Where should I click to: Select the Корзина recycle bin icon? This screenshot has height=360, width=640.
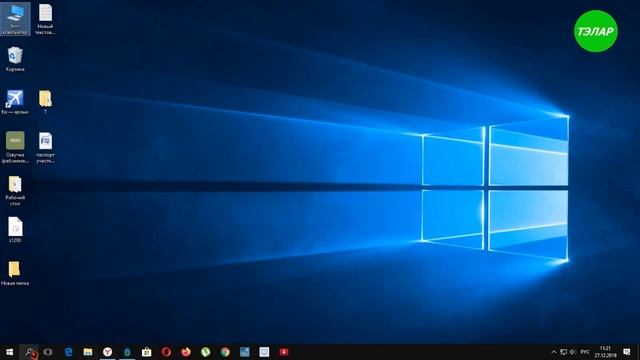[x=15, y=59]
